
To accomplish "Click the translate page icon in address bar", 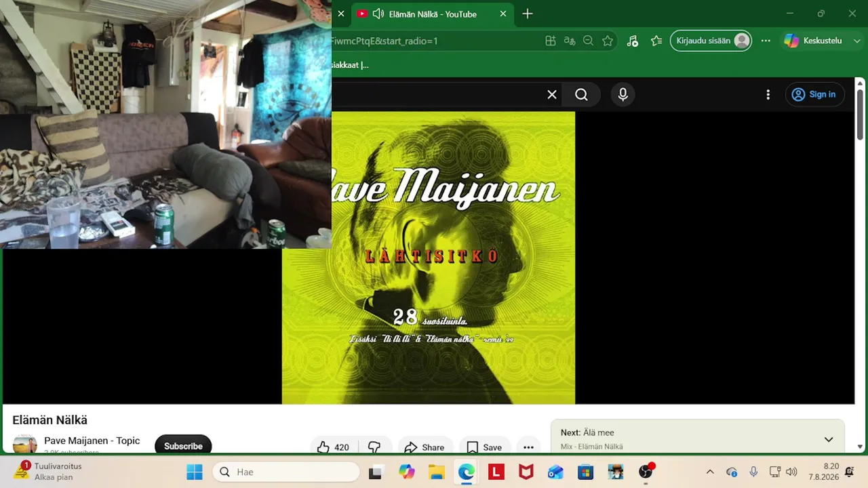I will 570,41.
